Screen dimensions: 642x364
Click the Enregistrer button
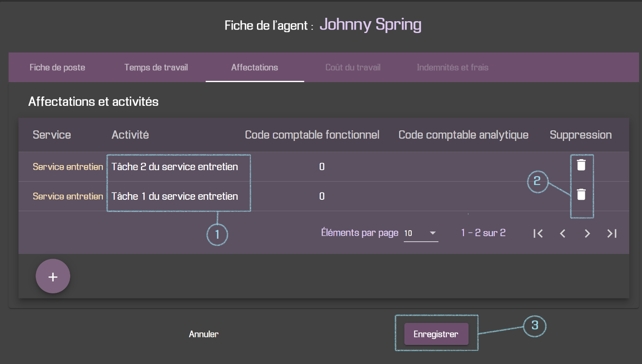pyautogui.click(x=436, y=334)
